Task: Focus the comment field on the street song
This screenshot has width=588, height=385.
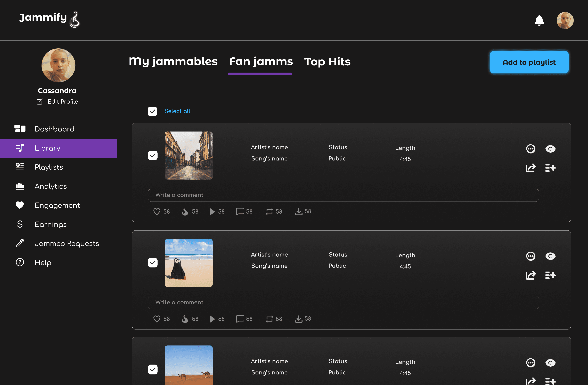Action: pos(343,195)
